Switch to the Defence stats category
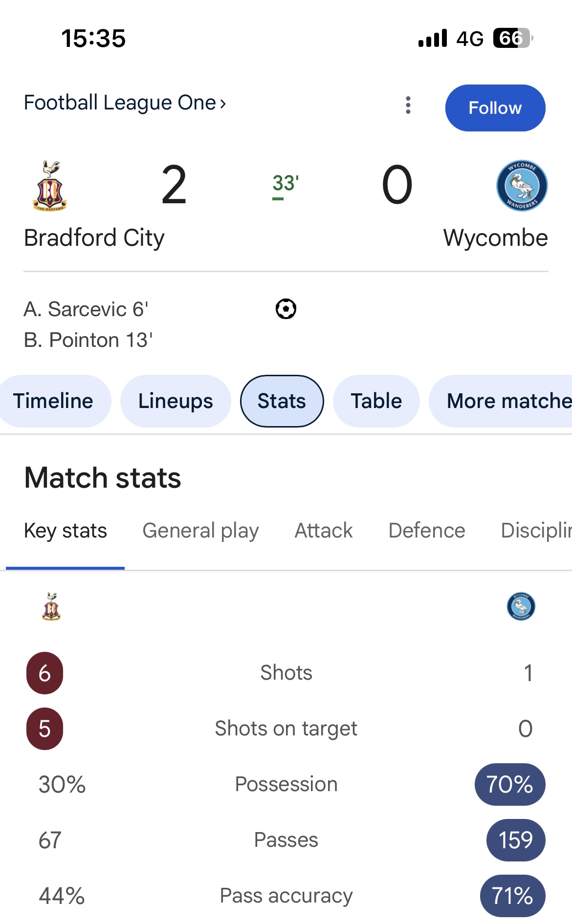Viewport: 572px width, 924px height. (427, 531)
